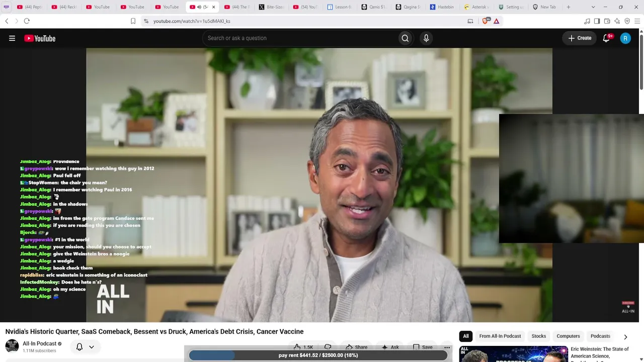
Task: Open the All-In Podcast channel avatar
Action: click(12, 346)
